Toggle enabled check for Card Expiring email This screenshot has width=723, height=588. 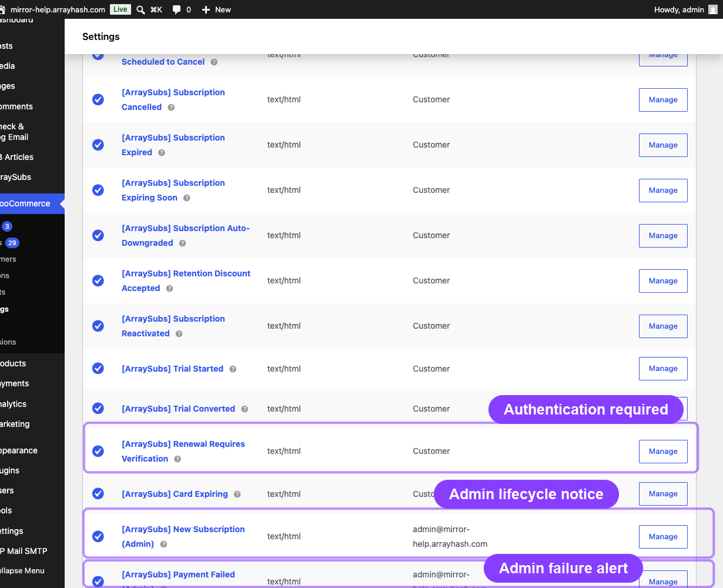(x=98, y=493)
